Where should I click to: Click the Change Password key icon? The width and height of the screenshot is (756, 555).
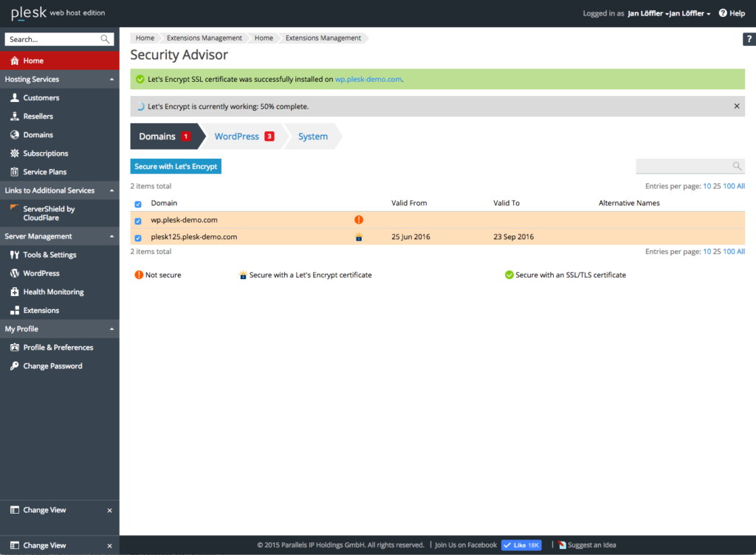15,366
